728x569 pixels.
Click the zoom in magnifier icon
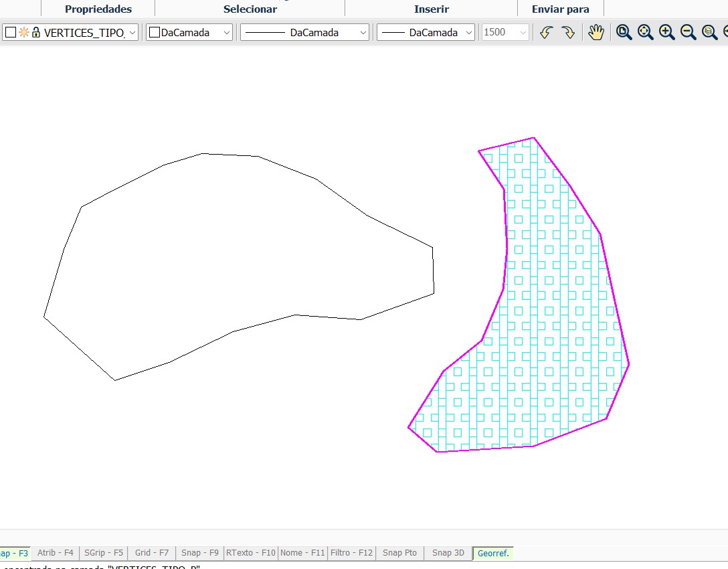(666, 32)
